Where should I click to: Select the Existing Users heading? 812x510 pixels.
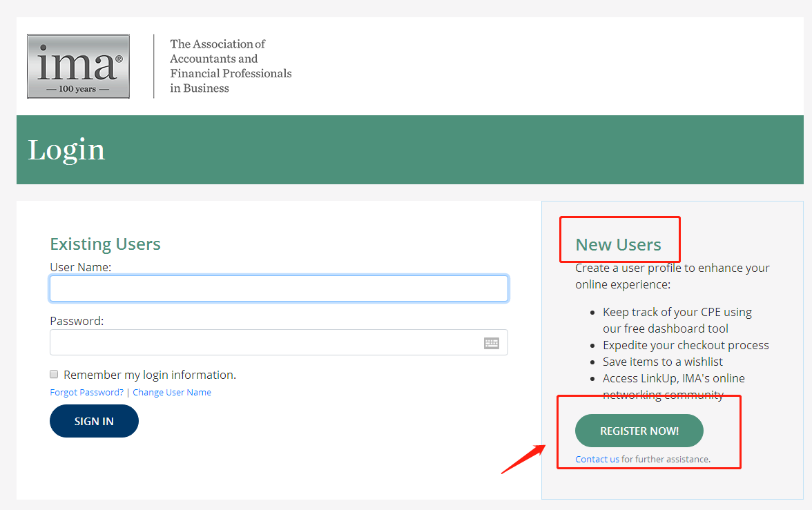point(105,244)
